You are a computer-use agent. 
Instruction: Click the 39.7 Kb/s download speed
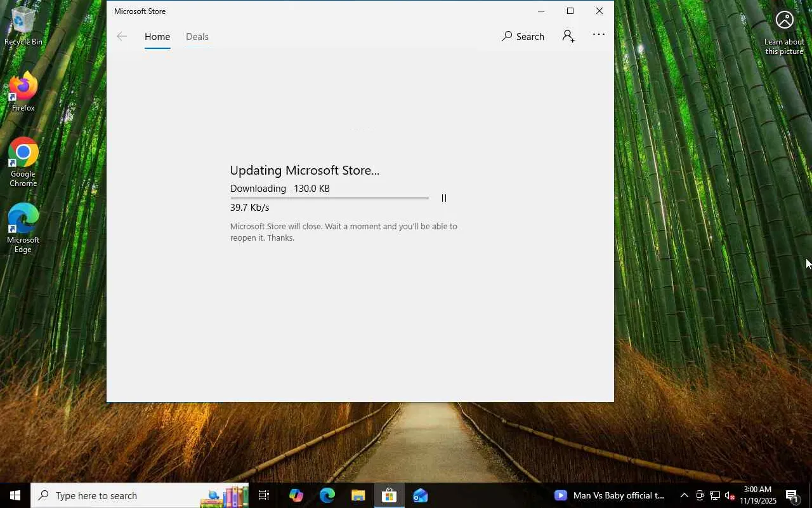pyautogui.click(x=250, y=208)
